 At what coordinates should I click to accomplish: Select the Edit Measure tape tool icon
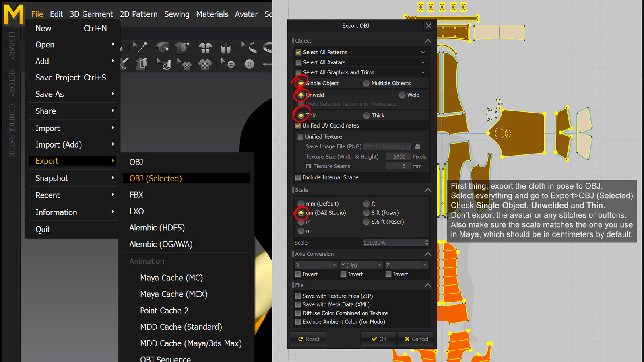pyautogui.click(x=250, y=47)
